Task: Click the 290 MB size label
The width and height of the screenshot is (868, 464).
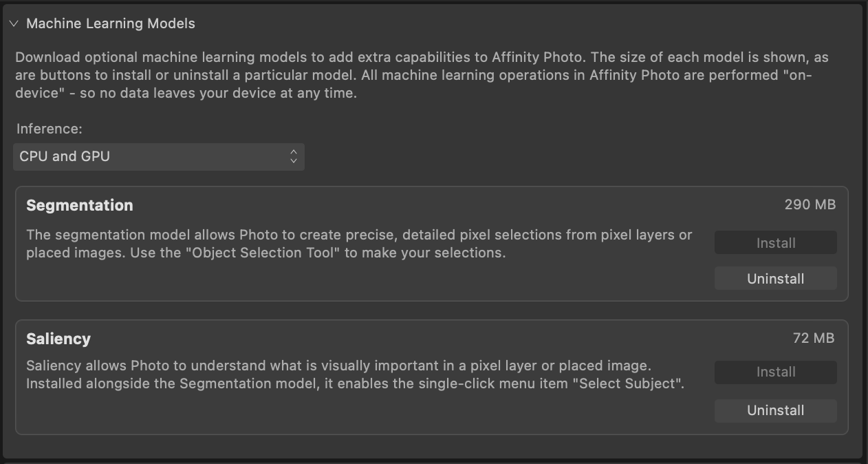Action: click(x=810, y=204)
